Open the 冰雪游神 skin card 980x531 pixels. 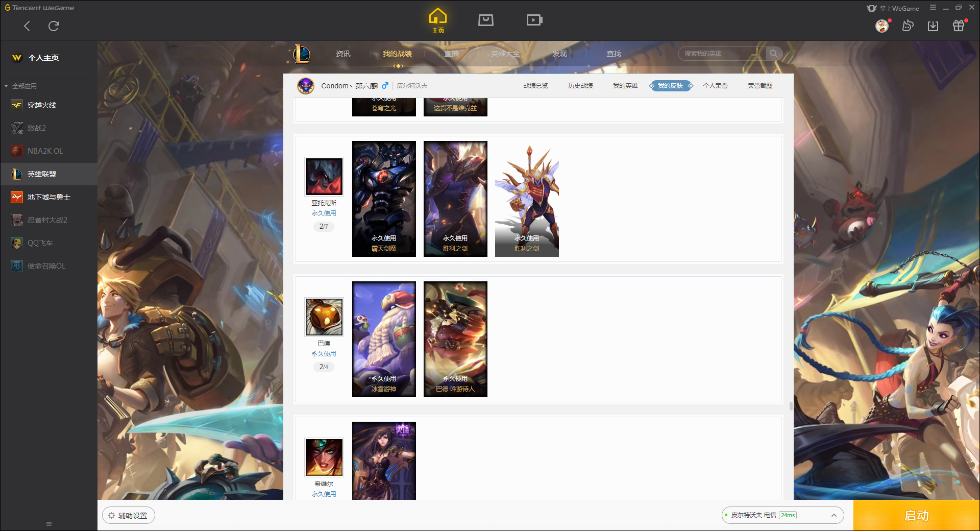click(384, 339)
